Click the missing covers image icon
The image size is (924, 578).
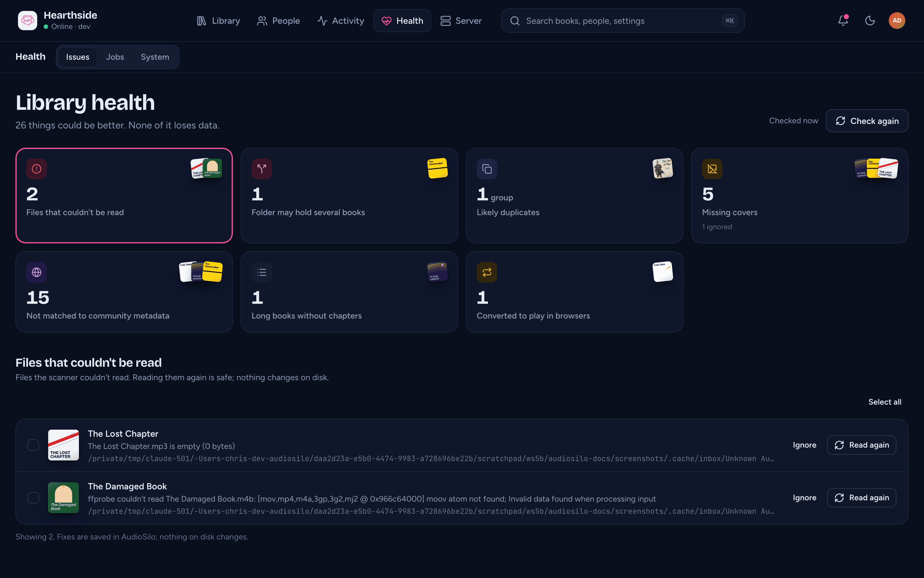(x=712, y=169)
